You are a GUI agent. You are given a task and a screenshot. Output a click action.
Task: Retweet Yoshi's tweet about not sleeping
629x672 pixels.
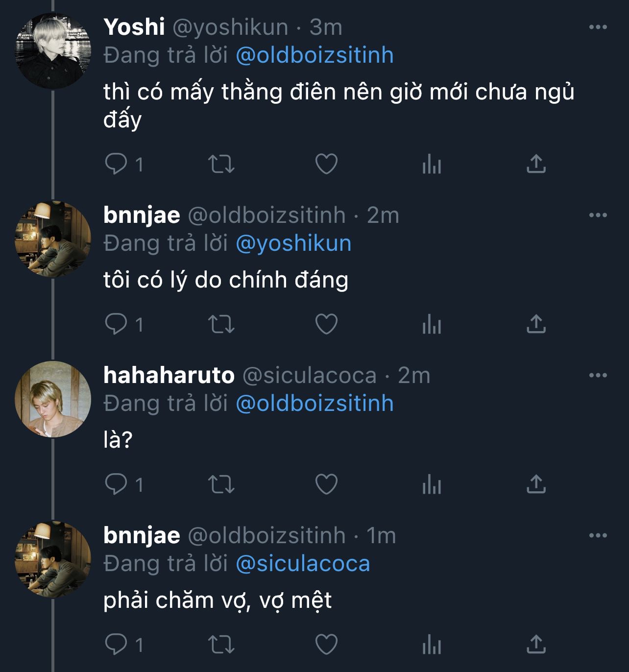click(x=221, y=164)
